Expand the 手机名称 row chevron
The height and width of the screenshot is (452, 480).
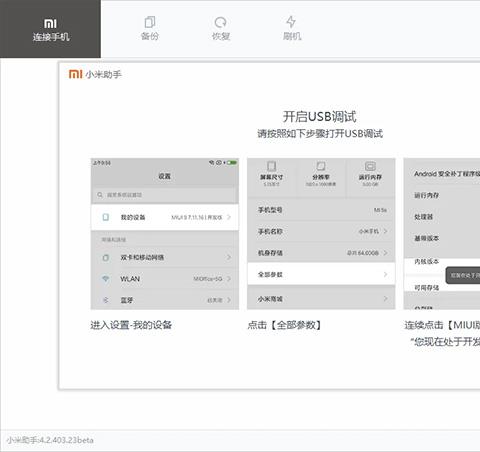[386, 231]
